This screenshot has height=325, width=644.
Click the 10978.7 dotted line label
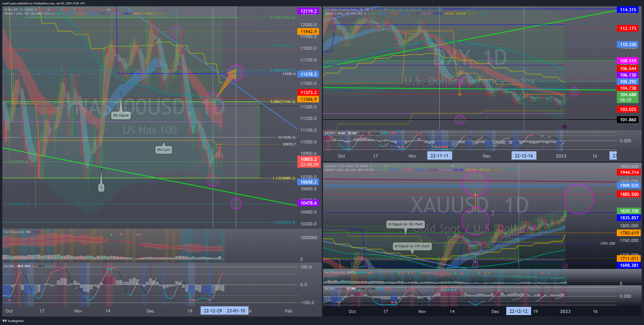[x=289, y=144]
